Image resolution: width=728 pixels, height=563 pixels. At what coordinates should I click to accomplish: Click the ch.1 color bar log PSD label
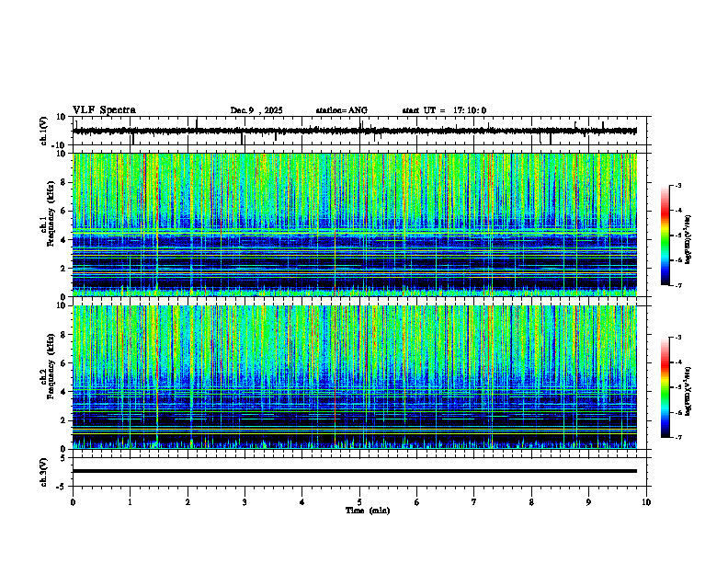coord(688,240)
